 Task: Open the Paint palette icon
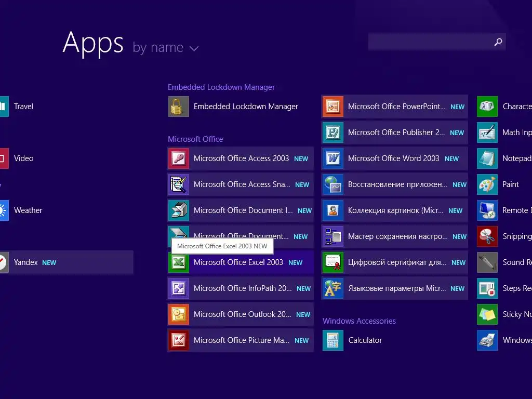[x=487, y=184]
